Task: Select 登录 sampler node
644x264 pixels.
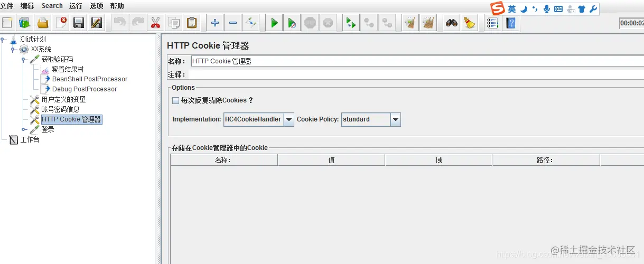Action: [x=48, y=129]
